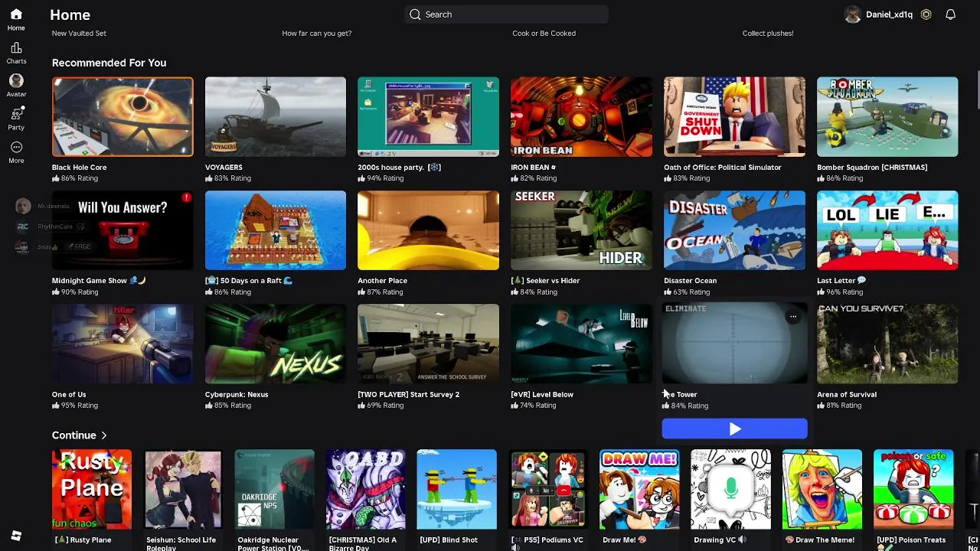Screen dimensions: 980x551
Task: Open 2000s house party thumbnail
Action: (x=428, y=116)
